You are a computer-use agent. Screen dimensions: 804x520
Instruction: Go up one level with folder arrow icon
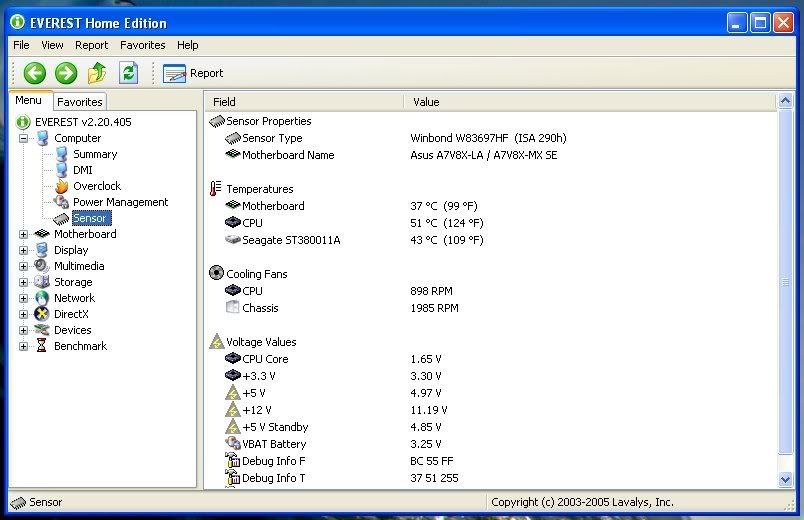[97, 73]
